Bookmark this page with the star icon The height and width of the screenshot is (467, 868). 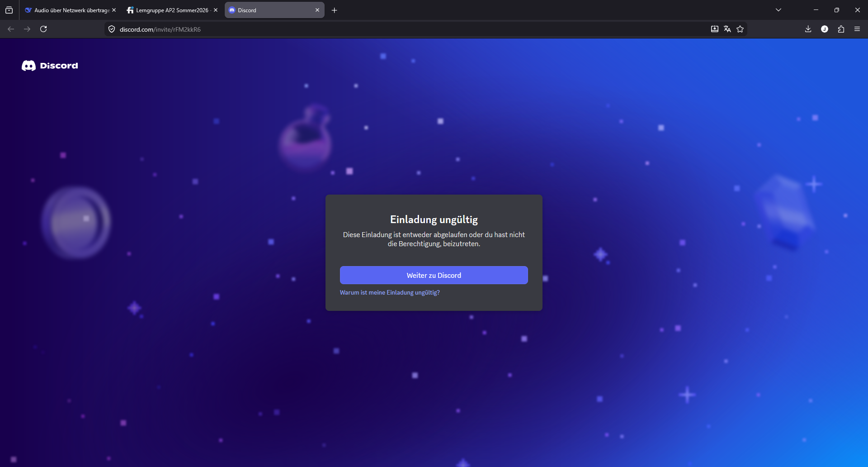pos(740,29)
